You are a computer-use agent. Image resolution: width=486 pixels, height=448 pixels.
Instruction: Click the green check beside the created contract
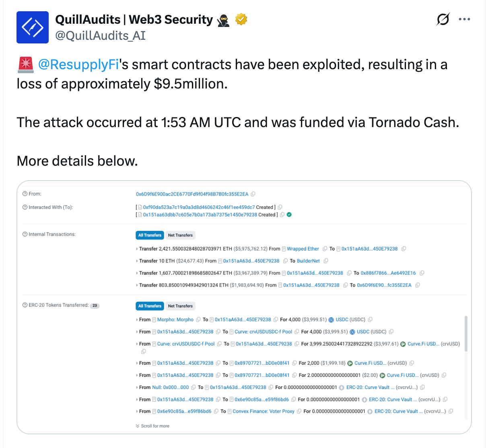coord(289,214)
